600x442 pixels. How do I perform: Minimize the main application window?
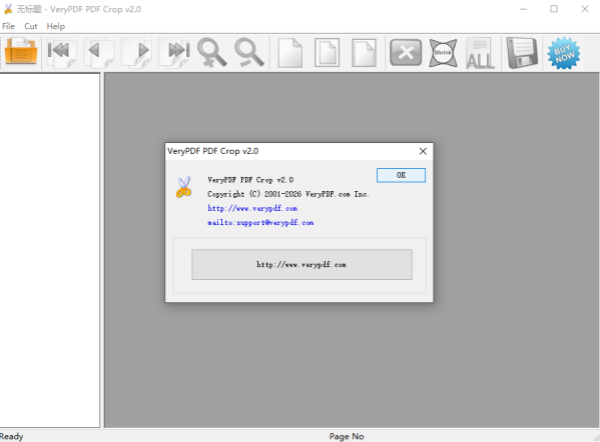coord(523,9)
